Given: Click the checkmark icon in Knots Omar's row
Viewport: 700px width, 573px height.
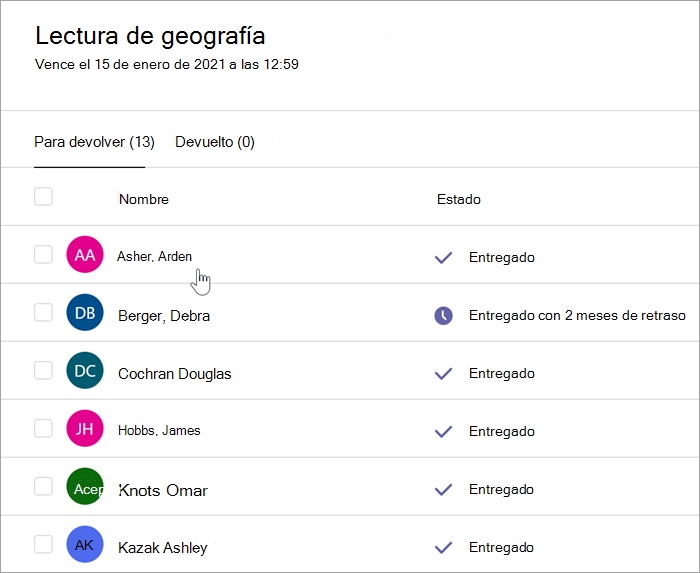Looking at the screenshot, I should pyautogui.click(x=443, y=490).
